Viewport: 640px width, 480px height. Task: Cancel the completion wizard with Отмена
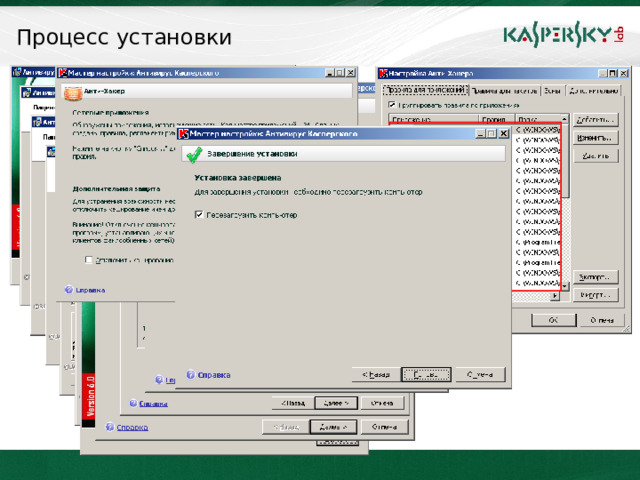pyautogui.click(x=480, y=374)
